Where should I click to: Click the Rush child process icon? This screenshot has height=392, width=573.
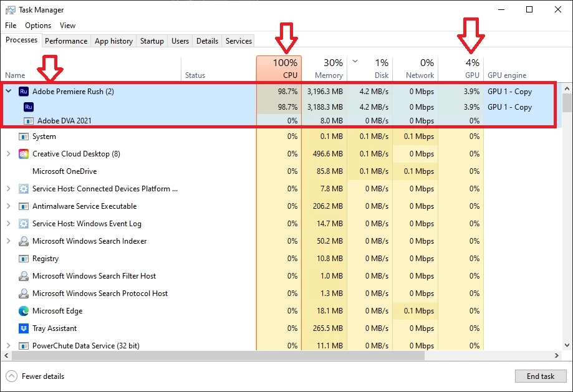[29, 107]
